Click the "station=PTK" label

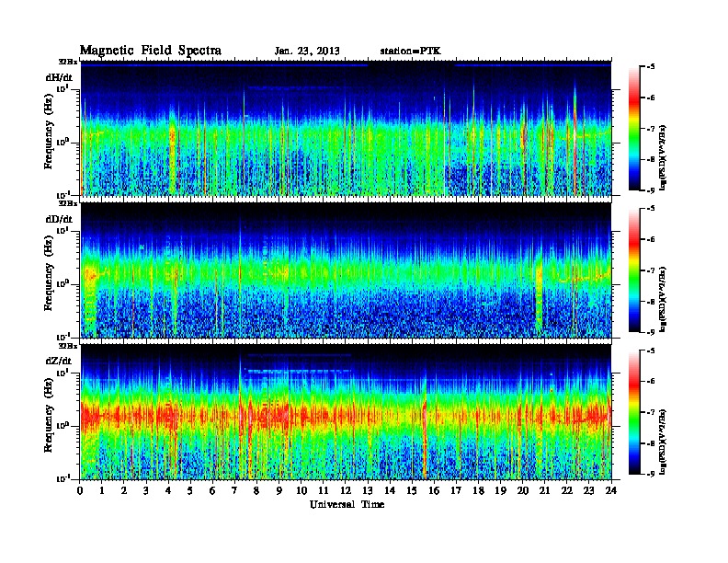(x=411, y=52)
